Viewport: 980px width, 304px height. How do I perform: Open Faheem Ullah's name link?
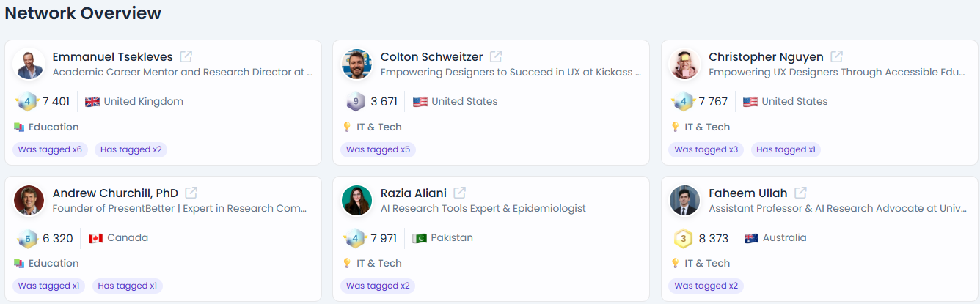click(747, 193)
